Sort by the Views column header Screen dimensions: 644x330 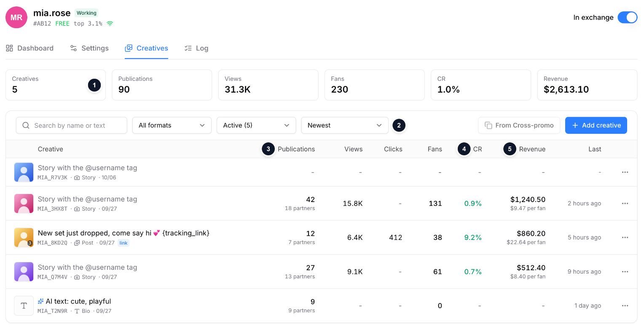pos(353,149)
